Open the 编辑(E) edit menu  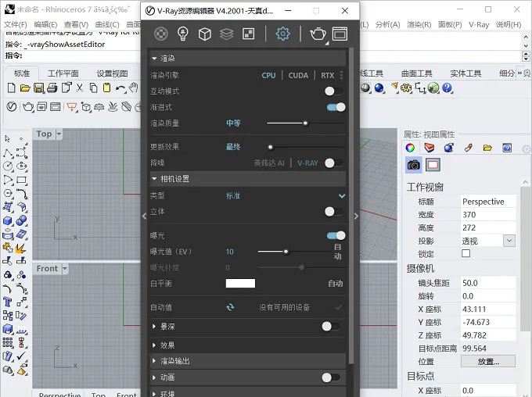[45, 24]
